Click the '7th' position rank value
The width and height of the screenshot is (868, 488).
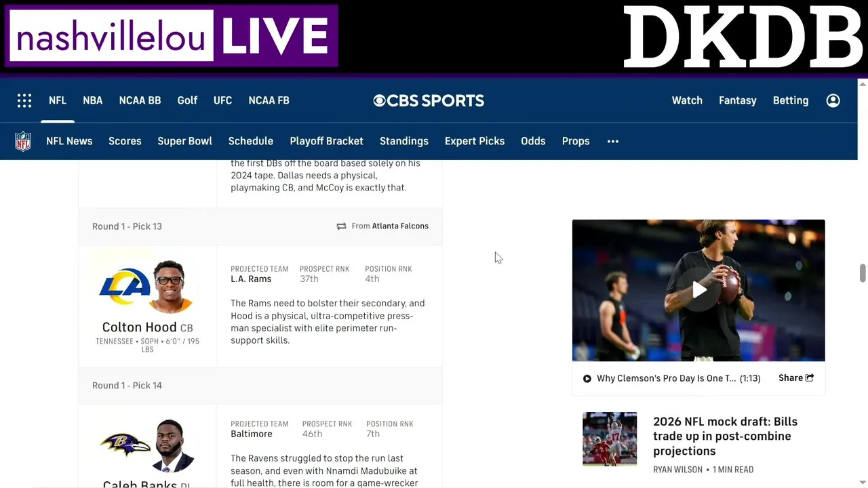[x=373, y=434]
